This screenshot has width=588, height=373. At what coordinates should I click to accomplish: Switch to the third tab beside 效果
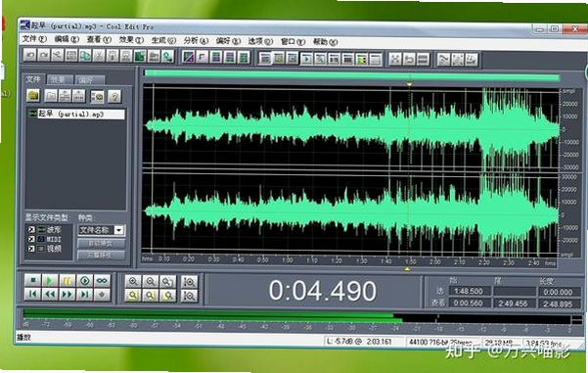[89, 80]
